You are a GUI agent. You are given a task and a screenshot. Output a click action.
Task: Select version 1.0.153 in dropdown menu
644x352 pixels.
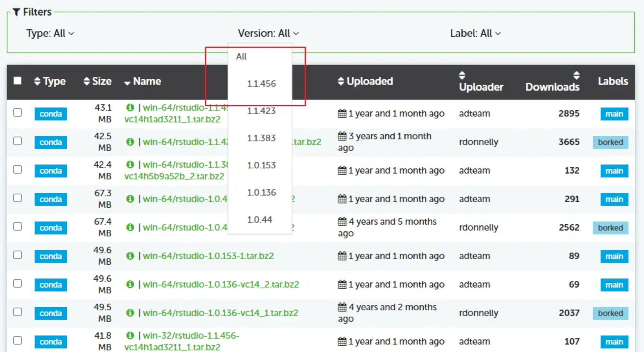point(261,165)
